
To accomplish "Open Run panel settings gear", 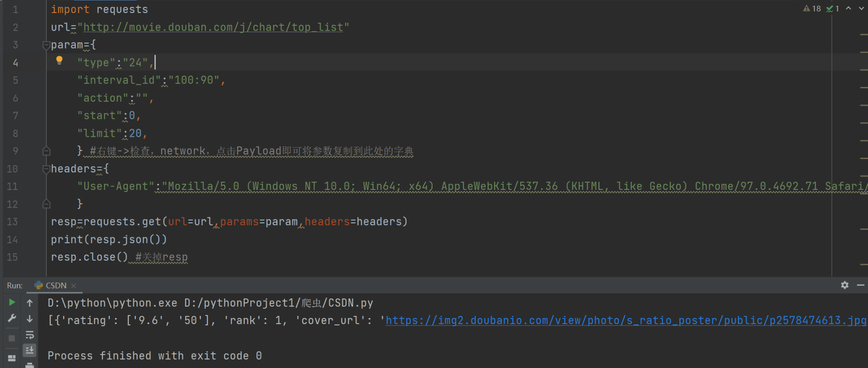I will pyautogui.click(x=845, y=285).
